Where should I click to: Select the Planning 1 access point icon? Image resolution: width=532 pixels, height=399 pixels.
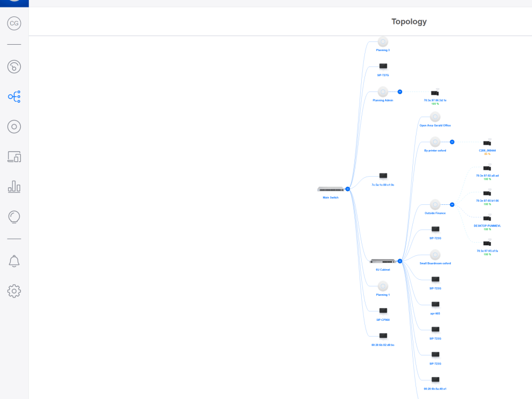tap(383, 286)
